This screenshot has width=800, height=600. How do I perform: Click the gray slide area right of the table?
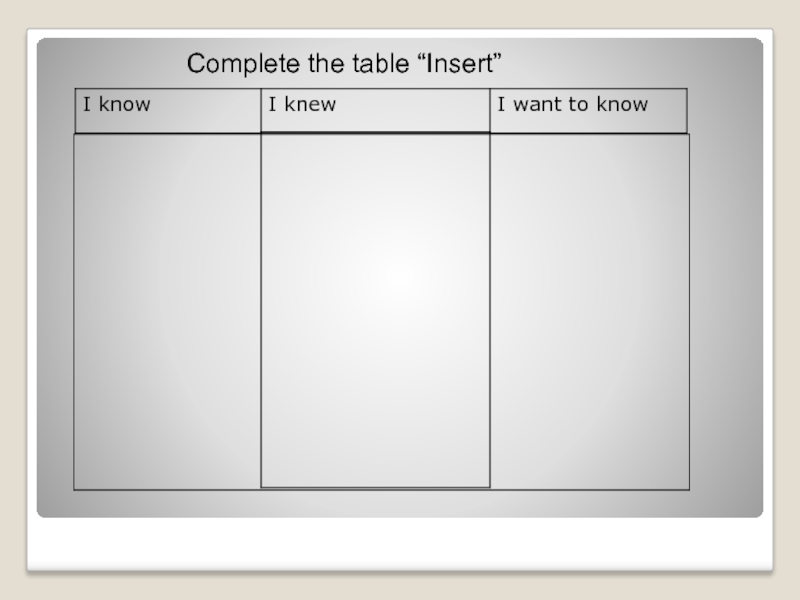(725, 300)
